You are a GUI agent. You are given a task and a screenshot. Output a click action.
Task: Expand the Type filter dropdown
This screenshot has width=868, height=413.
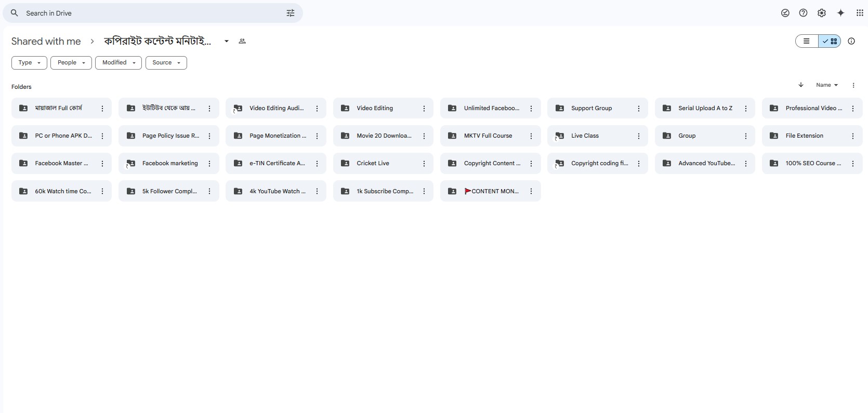(29, 63)
